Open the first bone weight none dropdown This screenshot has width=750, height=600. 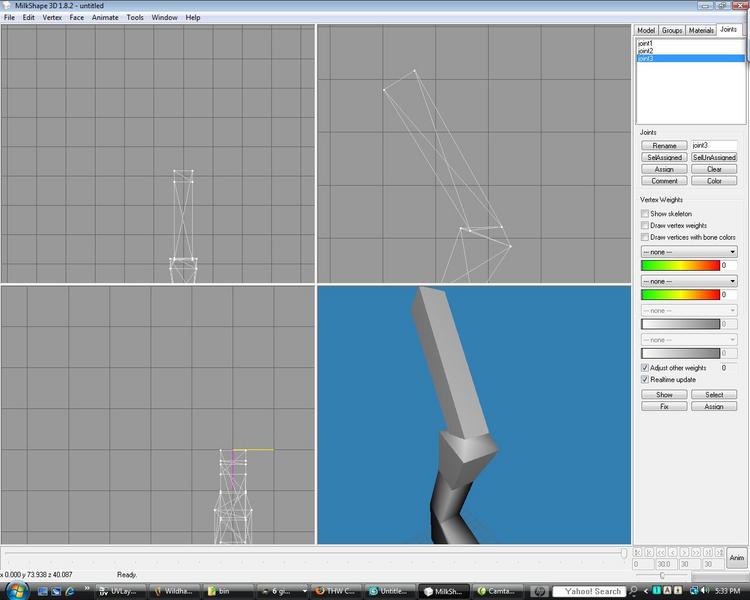click(689, 252)
